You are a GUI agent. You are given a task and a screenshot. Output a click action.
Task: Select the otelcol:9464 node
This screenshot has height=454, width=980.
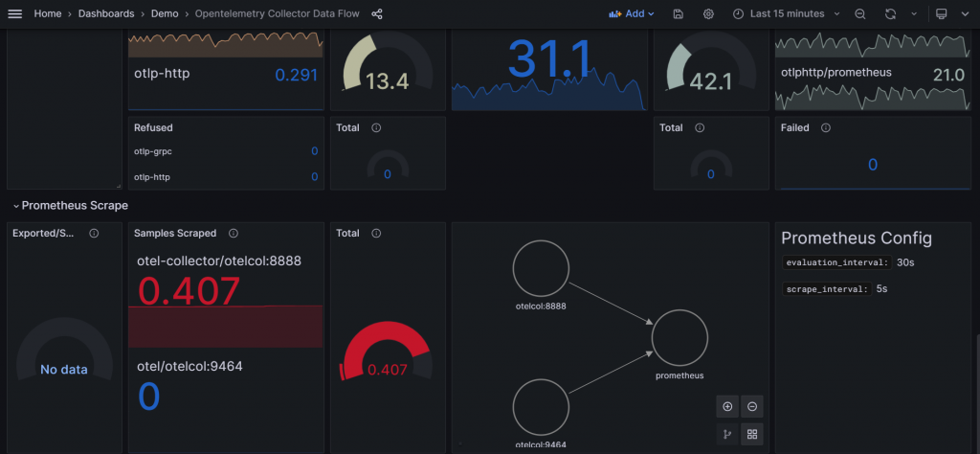click(x=541, y=407)
